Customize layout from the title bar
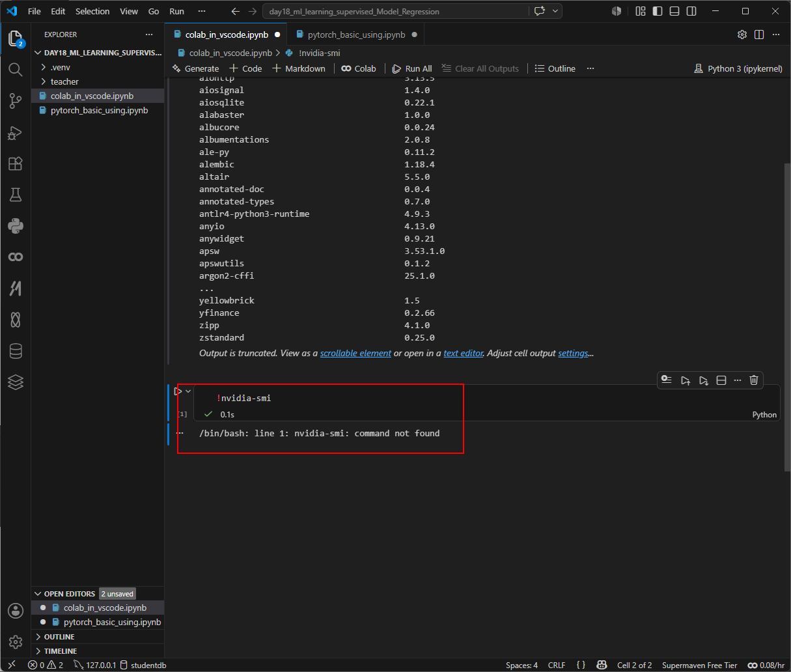 pos(641,11)
